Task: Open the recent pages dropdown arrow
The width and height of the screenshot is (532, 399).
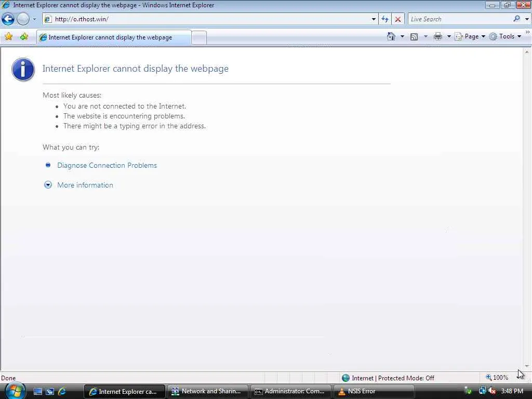Action: click(35, 19)
